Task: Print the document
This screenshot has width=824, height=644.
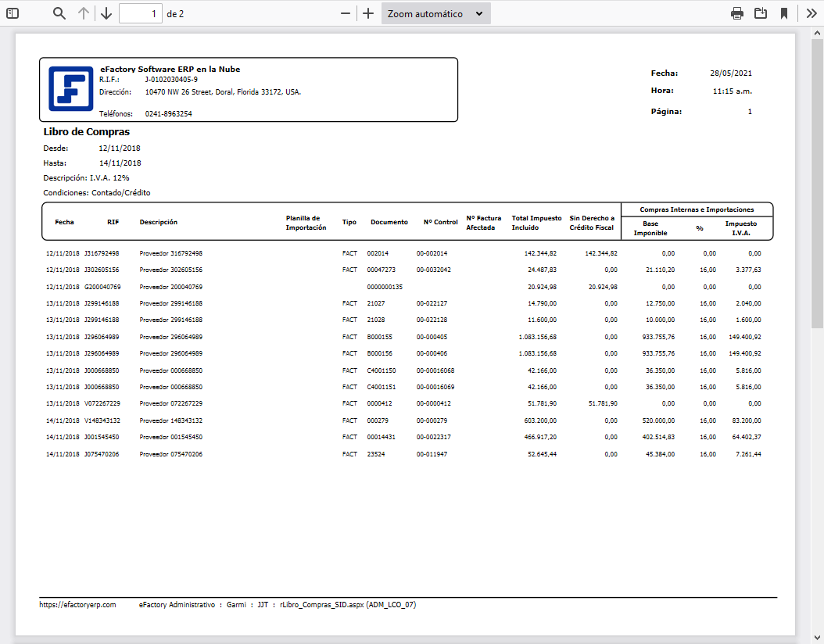Action: [x=736, y=13]
